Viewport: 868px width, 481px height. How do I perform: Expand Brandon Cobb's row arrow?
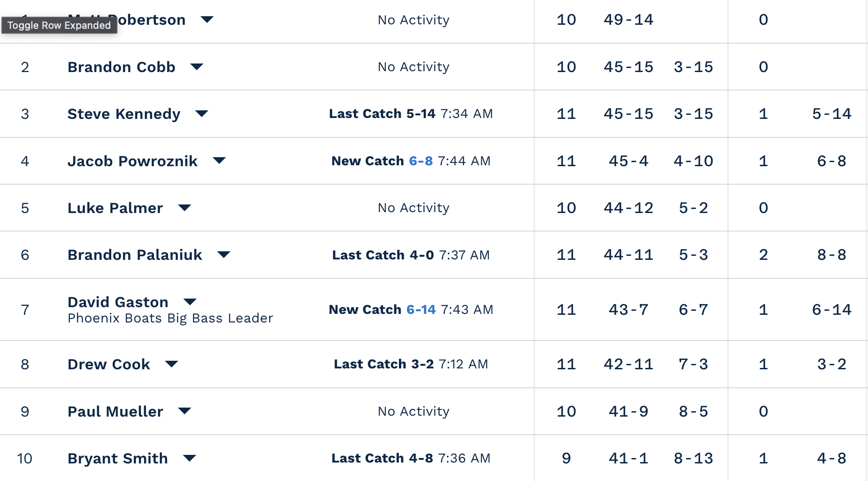pyautogui.click(x=197, y=67)
